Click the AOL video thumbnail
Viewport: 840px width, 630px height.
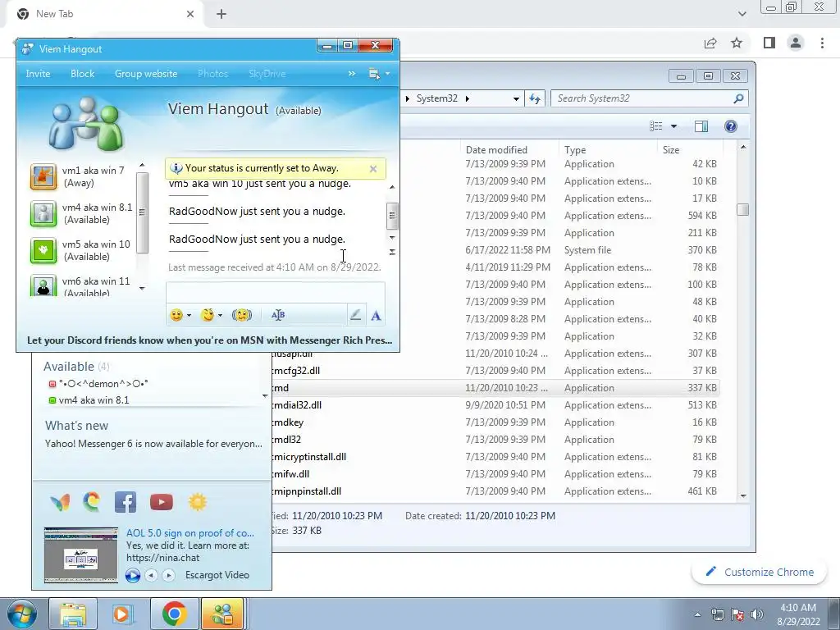point(81,555)
